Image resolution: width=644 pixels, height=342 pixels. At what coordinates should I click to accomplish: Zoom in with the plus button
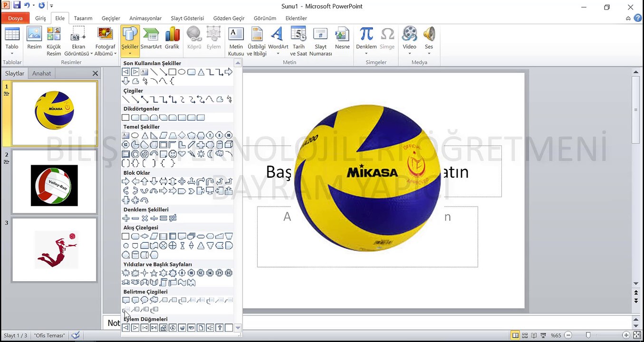(626, 335)
